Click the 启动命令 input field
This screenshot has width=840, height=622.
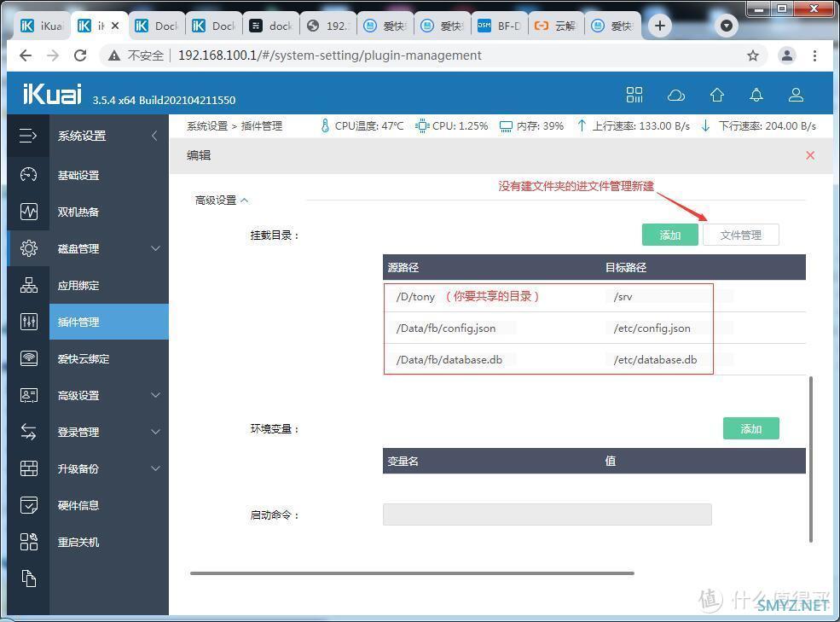point(547,514)
